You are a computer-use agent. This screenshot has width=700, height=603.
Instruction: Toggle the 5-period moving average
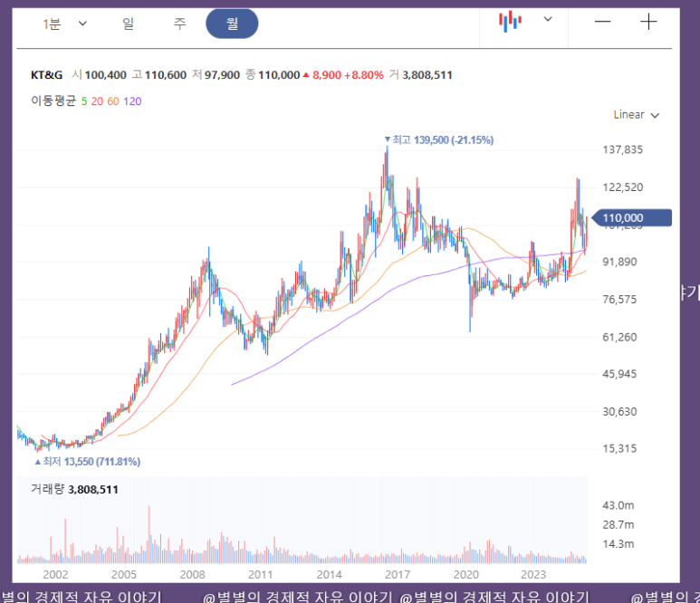click(x=84, y=101)
